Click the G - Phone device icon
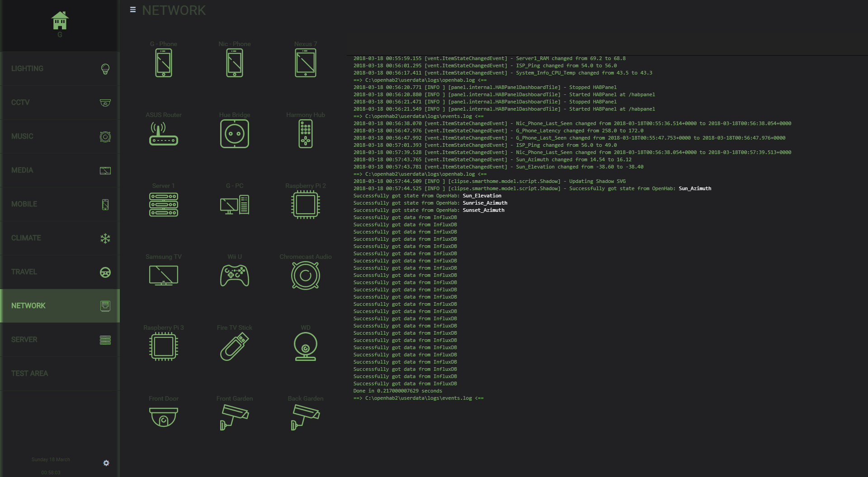Screen dimensions: 868x477 coord(163,63)
